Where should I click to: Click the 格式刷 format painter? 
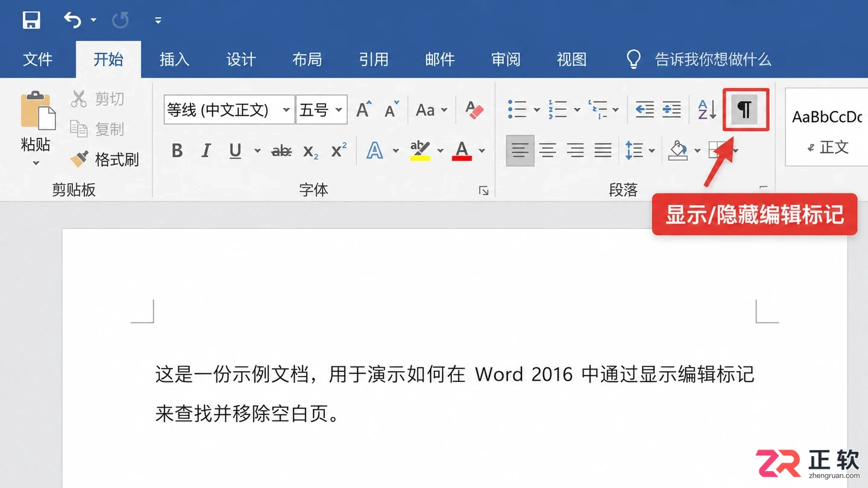[104, 159]
